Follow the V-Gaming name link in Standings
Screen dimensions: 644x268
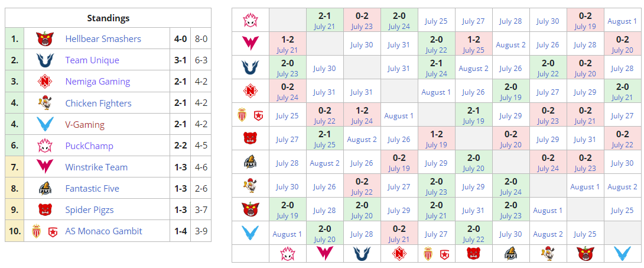click(84, 125)
